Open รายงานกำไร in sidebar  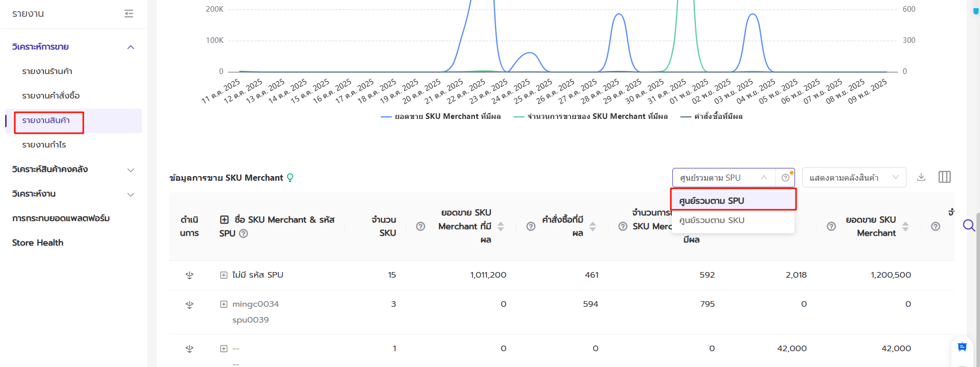tap(44, 145)
